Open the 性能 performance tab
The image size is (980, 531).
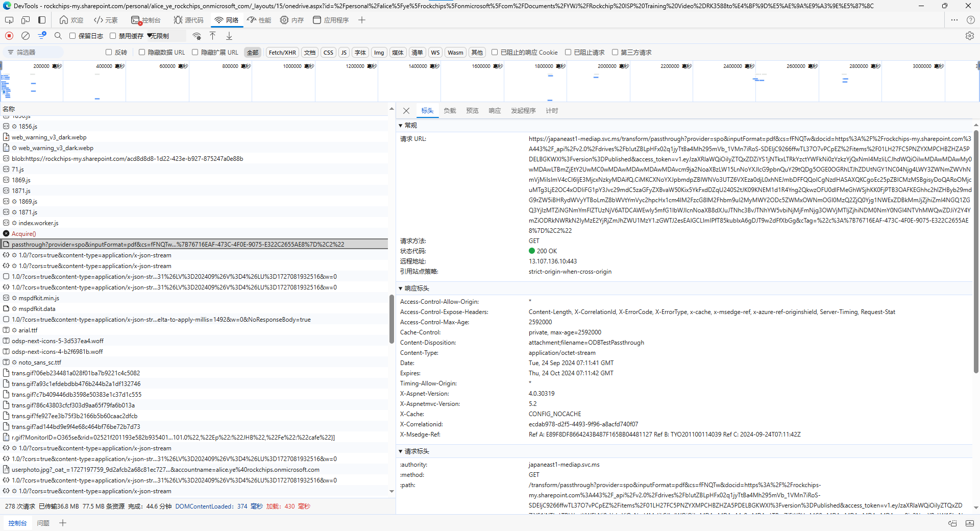point(259,20)
